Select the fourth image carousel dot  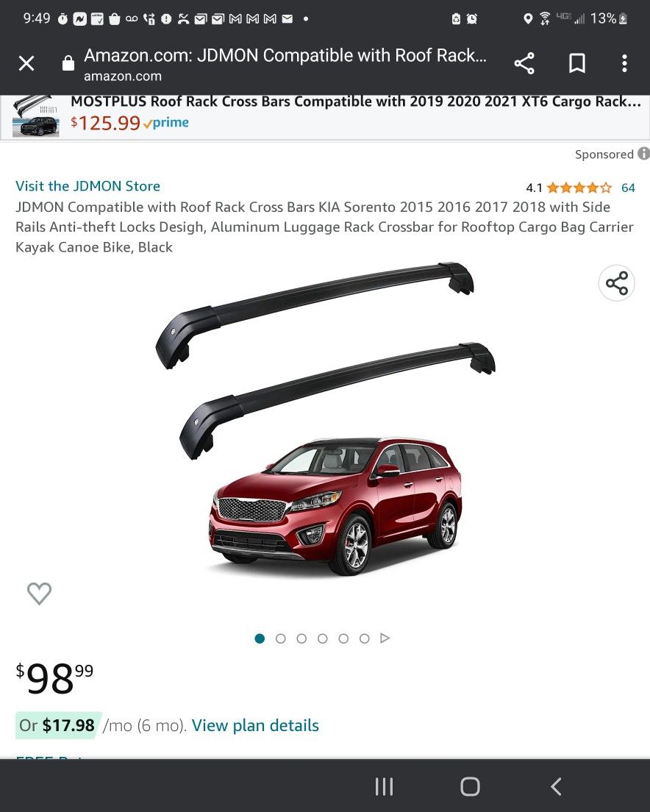(322, 638)
